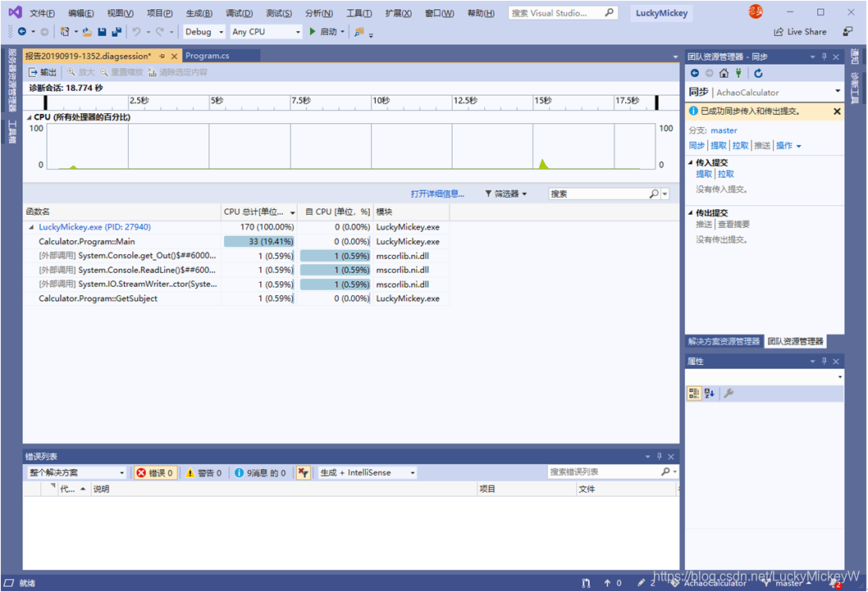Image resolution: width=868 pixels, height=592 pixels.
Task: Click the save icon in main toolbar
Action: point(102,32)
